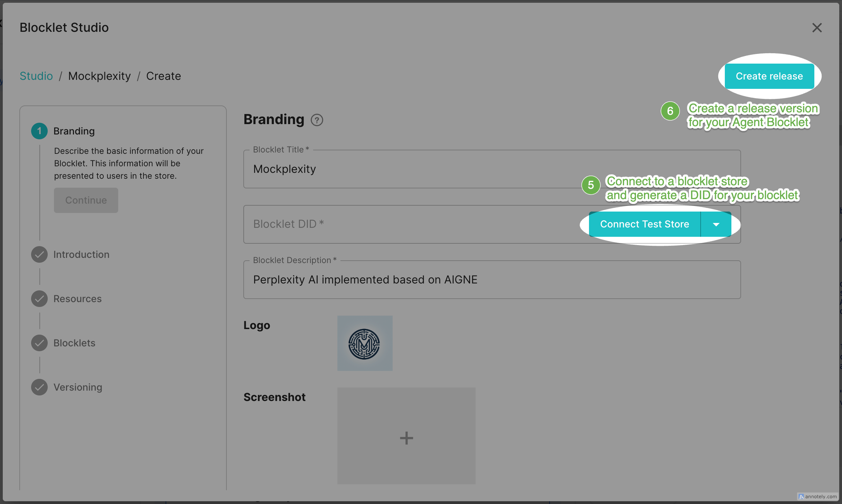Click the plus icon to add screenshot
The height and width of the screenshot is (504, 842).
[x=406, y=438]
